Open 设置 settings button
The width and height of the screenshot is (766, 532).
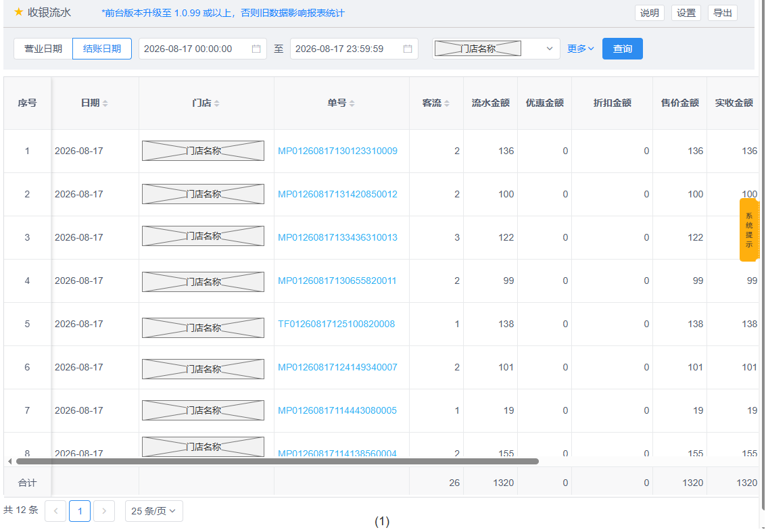[x=686, y=14]
